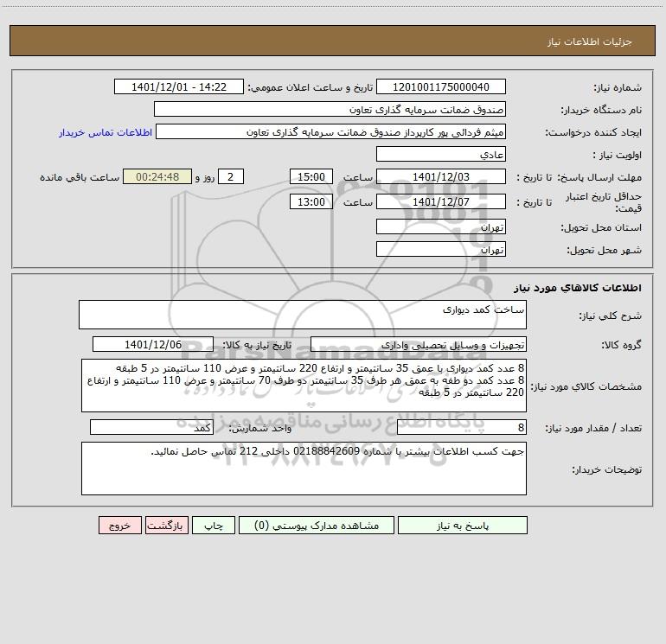Click the مشخصات کالای مورد نیاز text area
Screen dimensions: 666x644
point(304,386)
